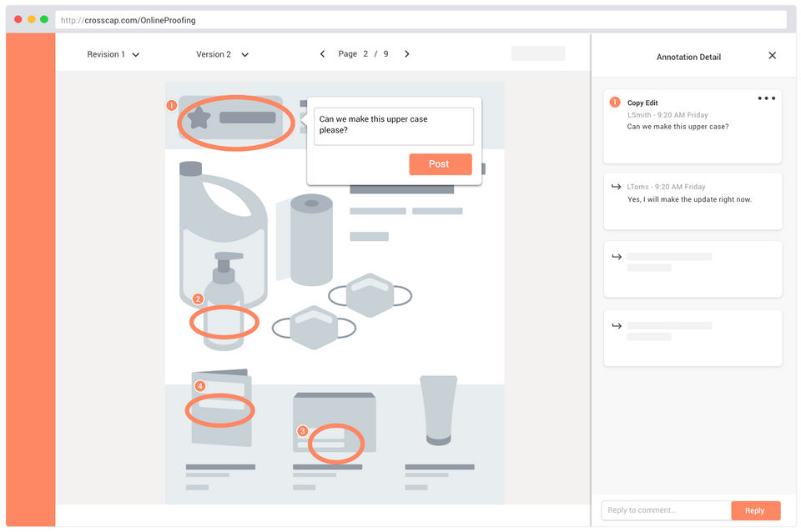This screenshot has width=801, height=532.
Task: Go to the next page arrow
Action: coord(407,54)
